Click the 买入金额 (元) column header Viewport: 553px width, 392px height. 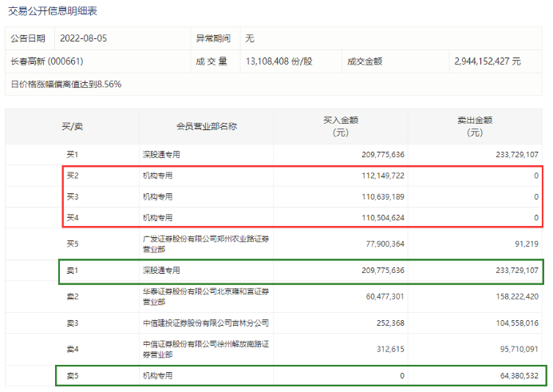(x=341, y=126)
